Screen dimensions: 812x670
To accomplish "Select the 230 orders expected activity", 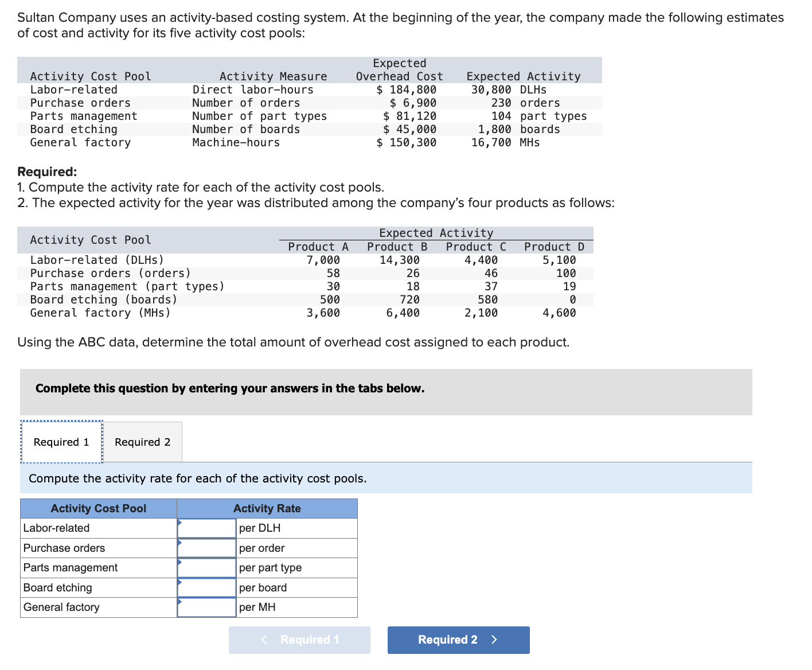I will [x=526, y=103].
